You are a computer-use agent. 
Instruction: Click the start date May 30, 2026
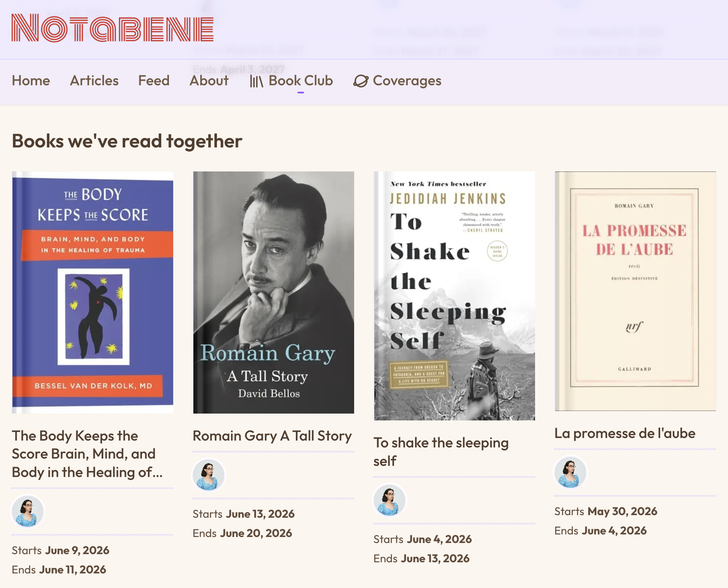tap(623, 511)
